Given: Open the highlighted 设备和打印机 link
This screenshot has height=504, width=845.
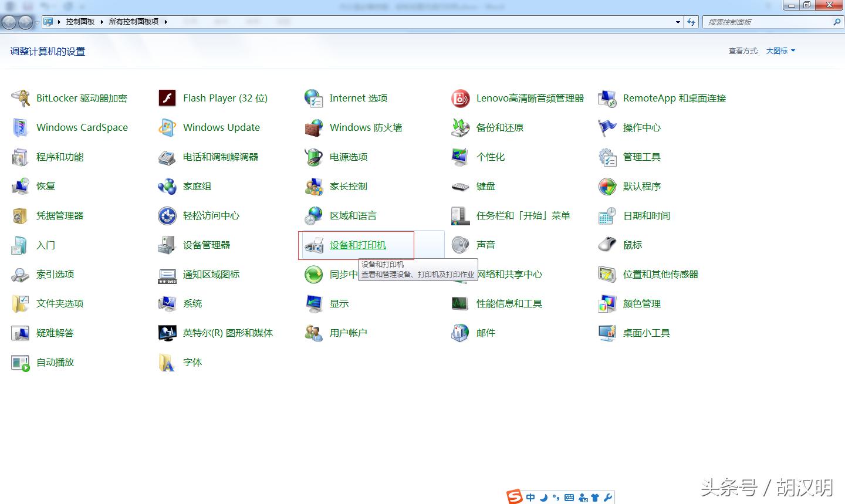Looking at the screenshot, I should (358, 245).
